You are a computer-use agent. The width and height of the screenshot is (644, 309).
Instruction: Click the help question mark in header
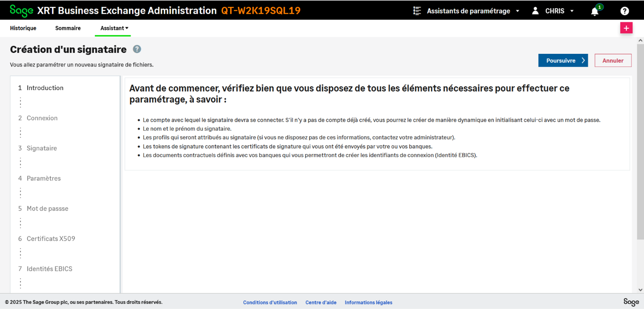(624, 11)
